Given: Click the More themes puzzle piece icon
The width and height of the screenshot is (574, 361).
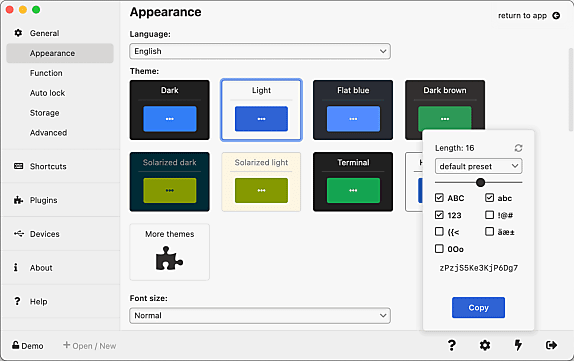Looking at the screenshot, I should 169,258.
